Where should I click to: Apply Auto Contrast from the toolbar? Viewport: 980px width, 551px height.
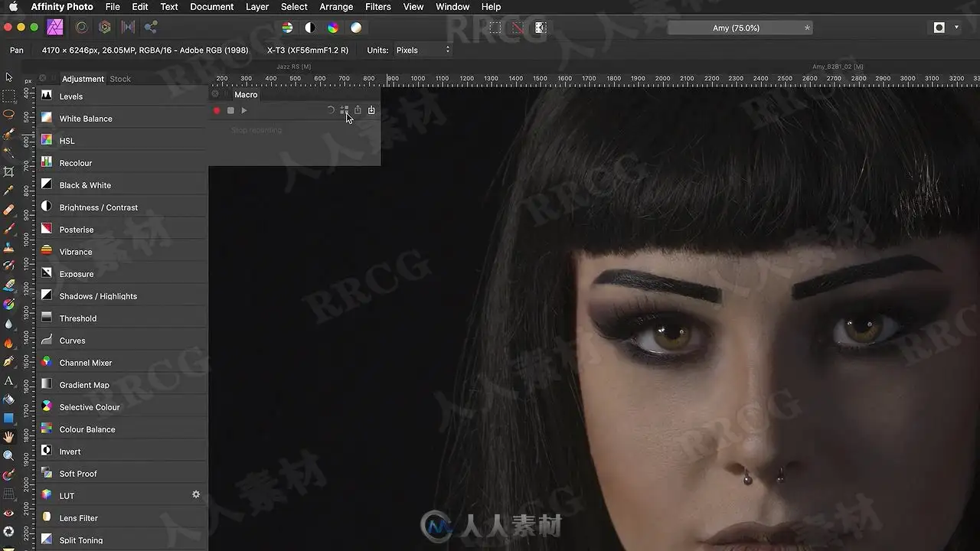310,28
